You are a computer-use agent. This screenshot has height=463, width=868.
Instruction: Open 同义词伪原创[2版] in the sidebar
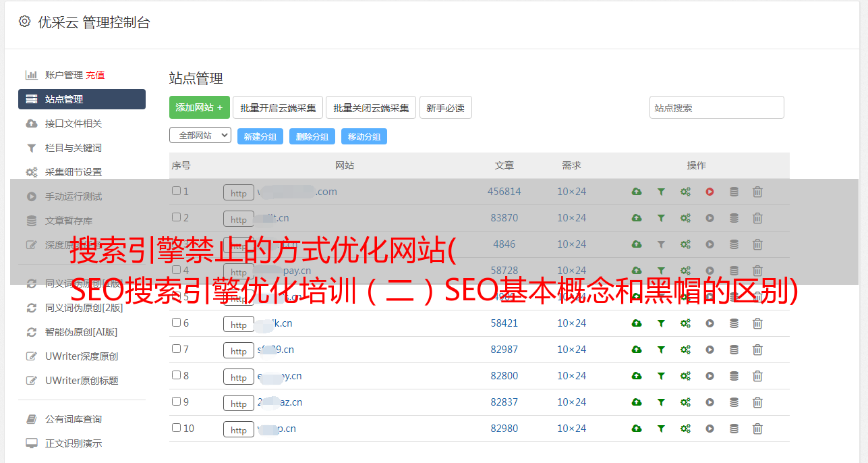click(x=84, y=308)
